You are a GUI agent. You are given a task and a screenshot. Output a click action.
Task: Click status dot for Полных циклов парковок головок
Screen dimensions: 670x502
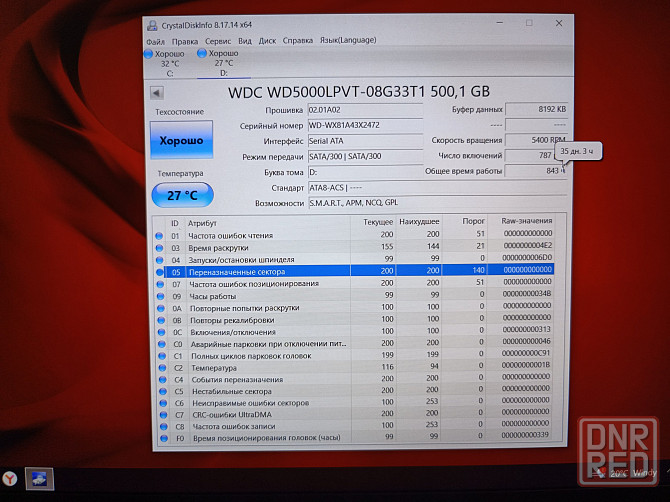click(162, 356)
